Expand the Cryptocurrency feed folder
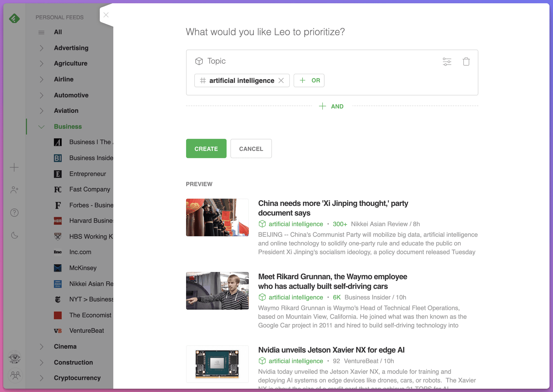 (41, 378)
